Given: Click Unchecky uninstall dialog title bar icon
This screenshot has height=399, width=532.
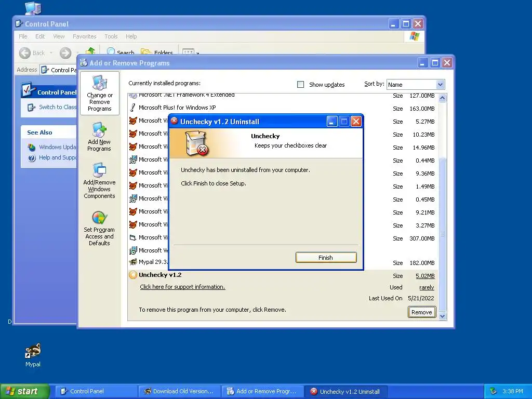Looking at the screenshot, I should [x=175, y=121].
